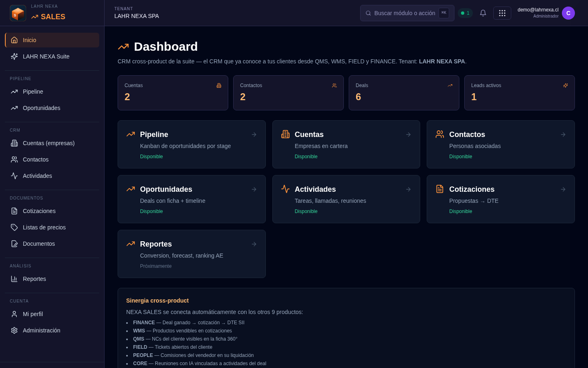
Task: Click the Administrador role label
Action: pos(546,16)
